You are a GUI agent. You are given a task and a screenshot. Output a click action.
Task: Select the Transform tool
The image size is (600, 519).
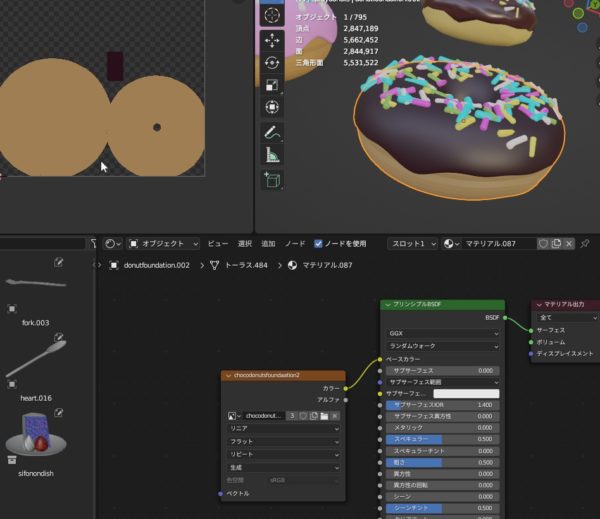pos(272,108)
